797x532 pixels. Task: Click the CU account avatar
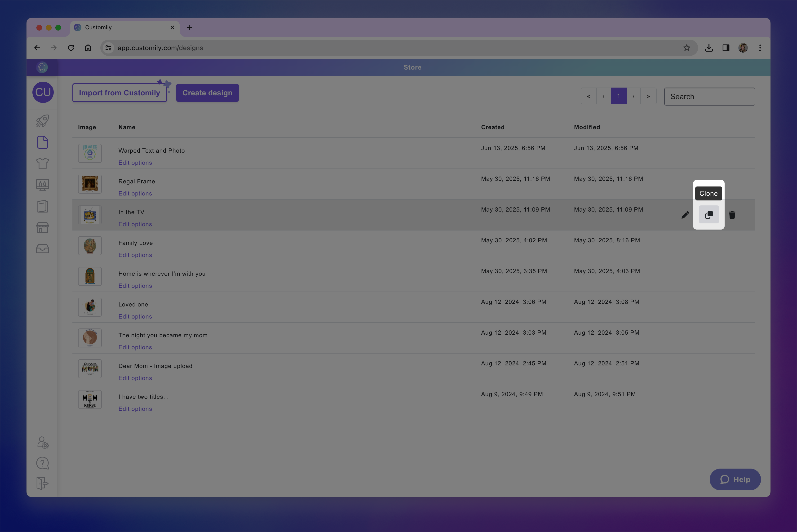(x=43, y=92)
